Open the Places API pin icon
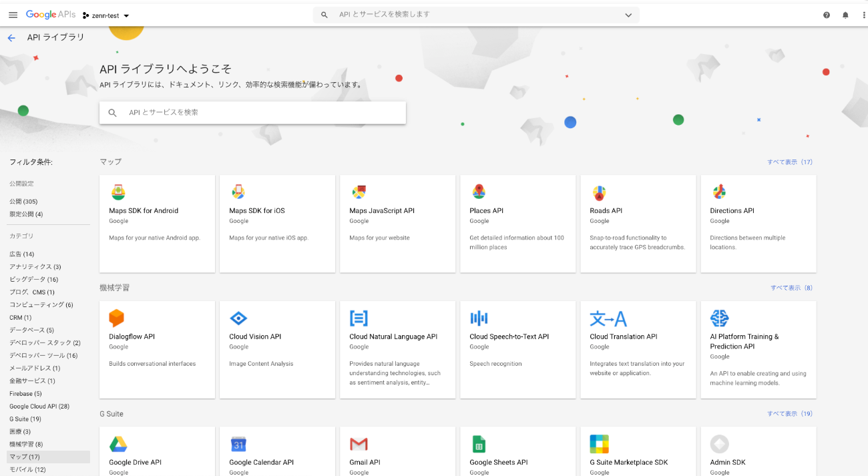This screenshot has height=476, width=868. 479,192
